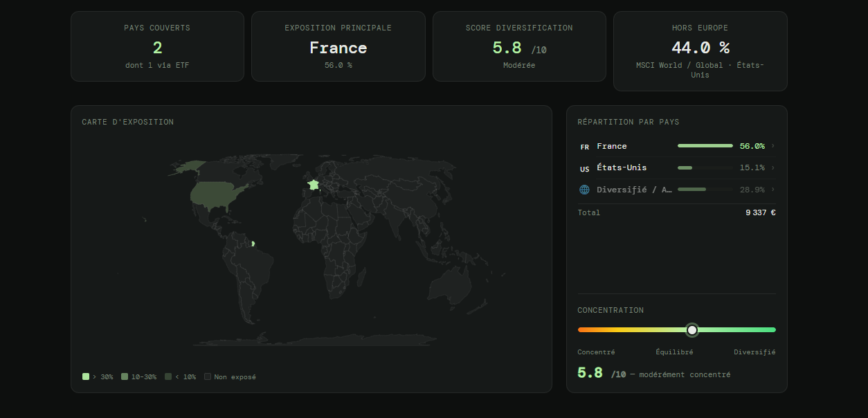Screen dimensions: 868x418
Task: Click the 56.0% France value
Action: (752, 146)
